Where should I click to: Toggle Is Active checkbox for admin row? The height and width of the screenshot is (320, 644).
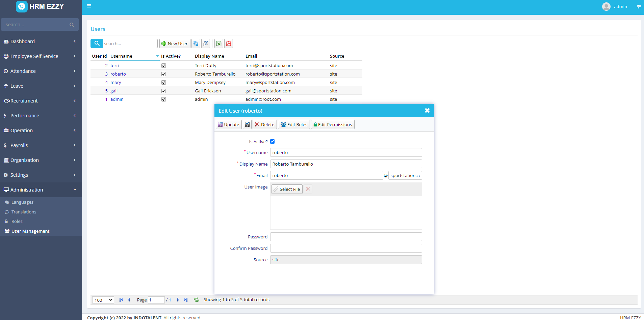click(163, 99)
